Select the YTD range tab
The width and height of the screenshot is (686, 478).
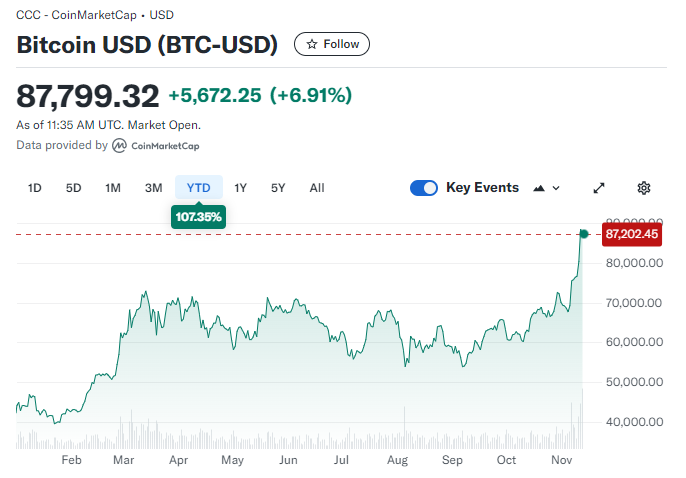click(199, 188)
